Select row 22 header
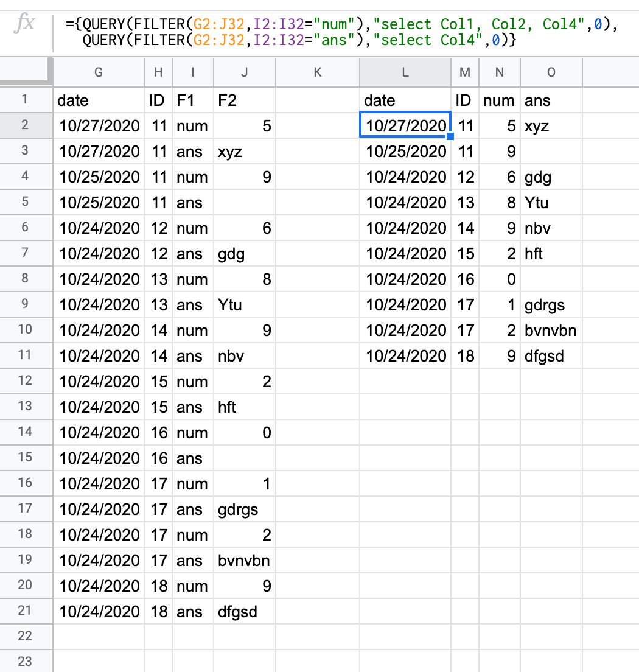This screenshot has height=672, width=639. tap(26, 636)
